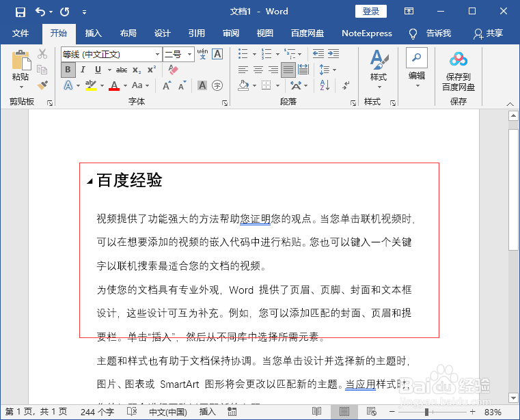Toggle subscript formatting
This screenshot has width=520, height=420.
pos(137,70)
